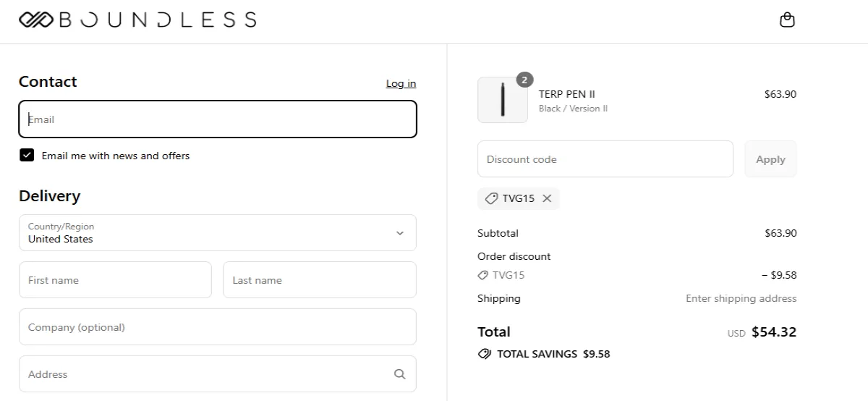
Task: Click the address search magnifier icon
Action: coord(400,374)
